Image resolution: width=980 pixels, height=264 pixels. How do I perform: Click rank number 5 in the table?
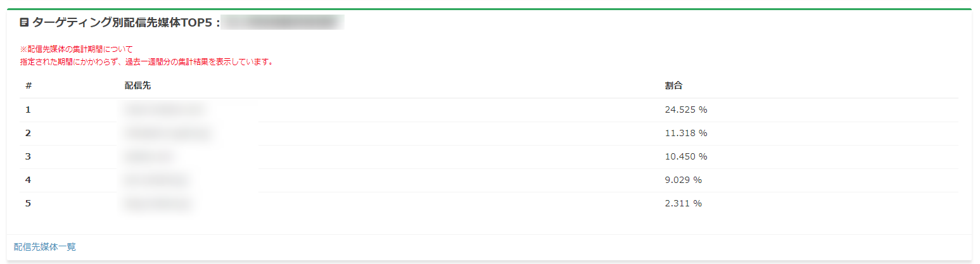point(28,204)
